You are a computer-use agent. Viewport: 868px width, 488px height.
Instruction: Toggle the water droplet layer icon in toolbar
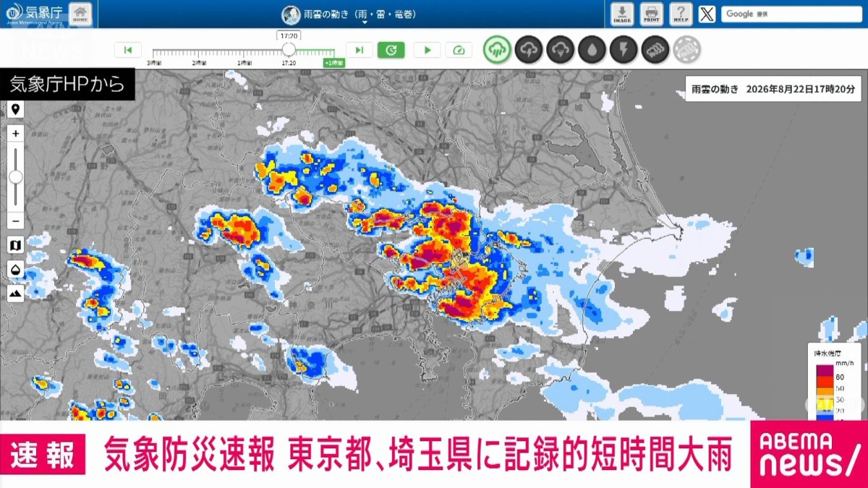click(592, 50)
